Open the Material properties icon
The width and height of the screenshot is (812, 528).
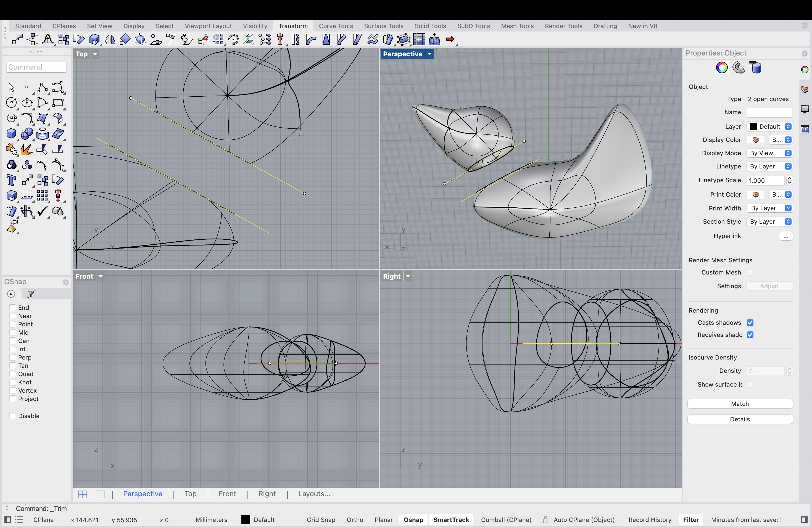(x=739, y=68)
